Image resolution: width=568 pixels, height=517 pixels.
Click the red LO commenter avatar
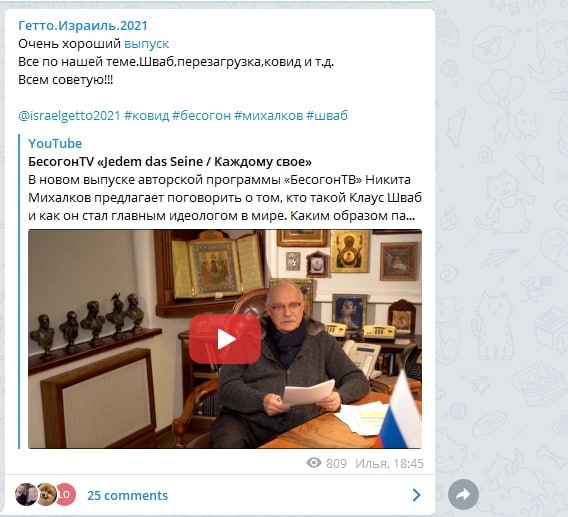click(66, 494)
